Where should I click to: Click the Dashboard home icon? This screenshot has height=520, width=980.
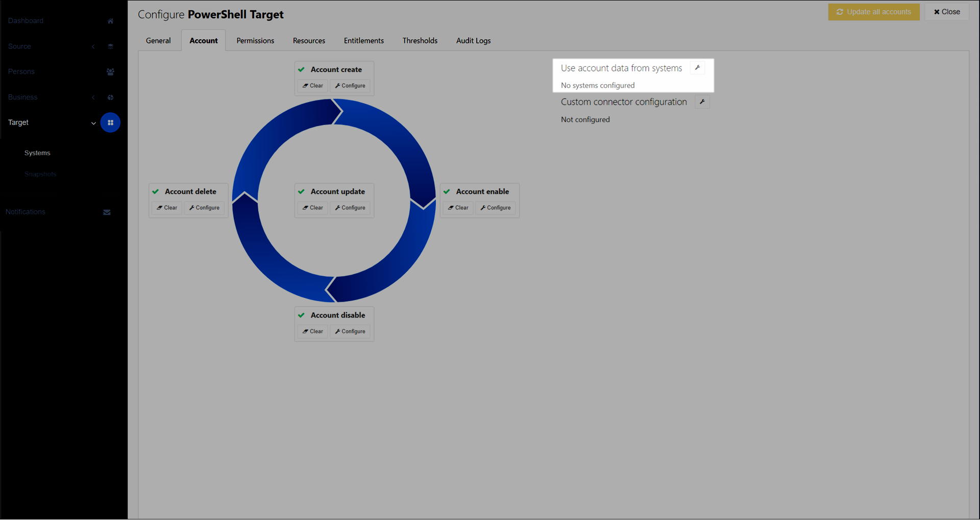[110, 21]
